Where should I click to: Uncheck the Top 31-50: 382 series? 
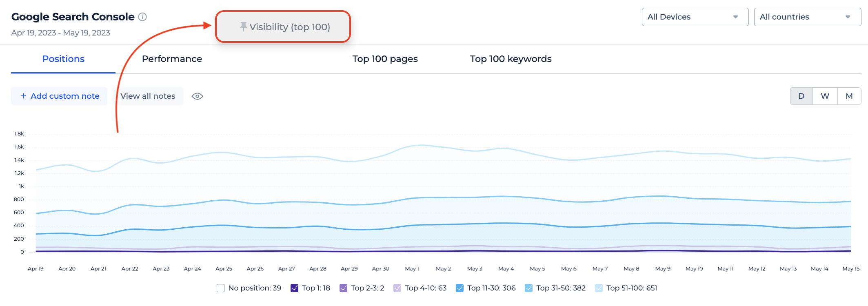[x=529, y=288]
